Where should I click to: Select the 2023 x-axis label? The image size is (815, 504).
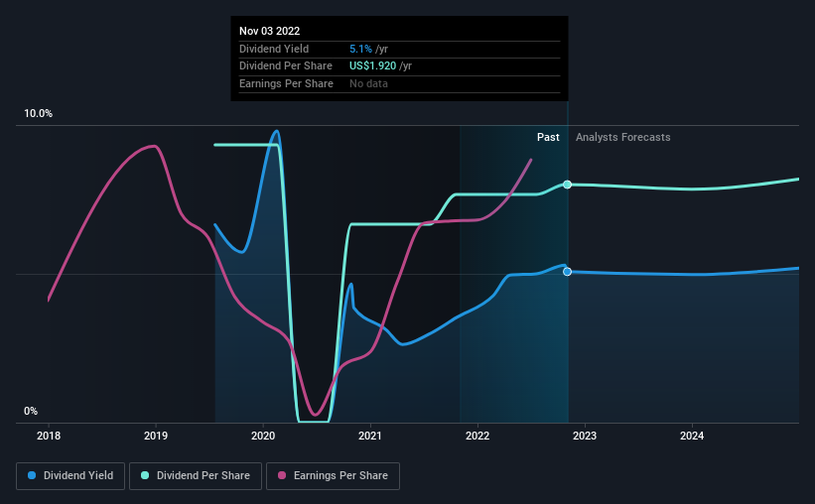[585, 436]
